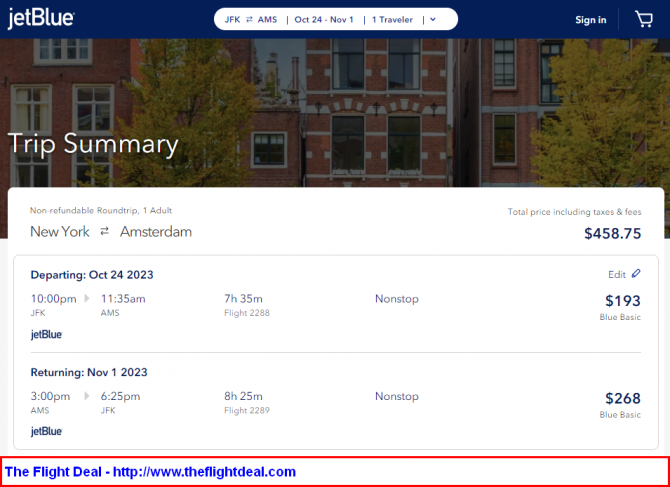Open the shopping cart icon

[644, 19]
